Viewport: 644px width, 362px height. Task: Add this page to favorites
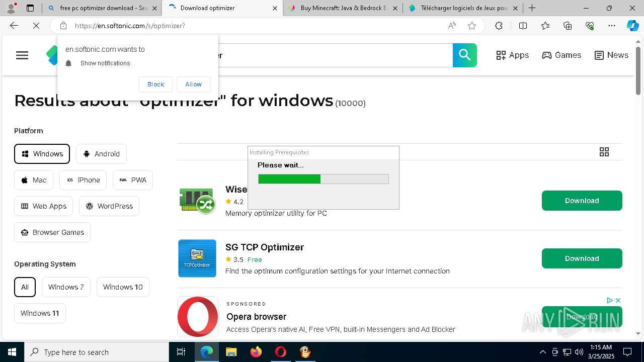pos(472,26)
